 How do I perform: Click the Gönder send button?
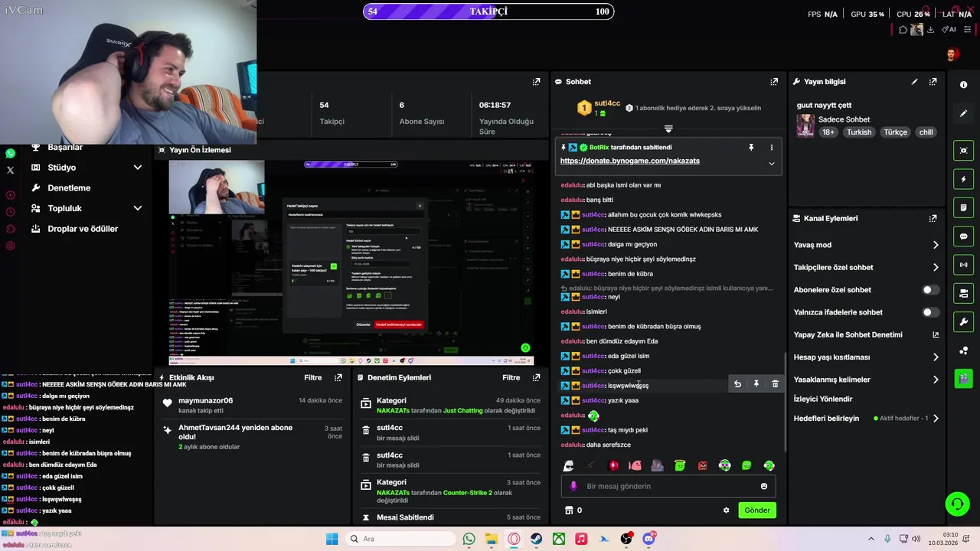click(757, 510)
